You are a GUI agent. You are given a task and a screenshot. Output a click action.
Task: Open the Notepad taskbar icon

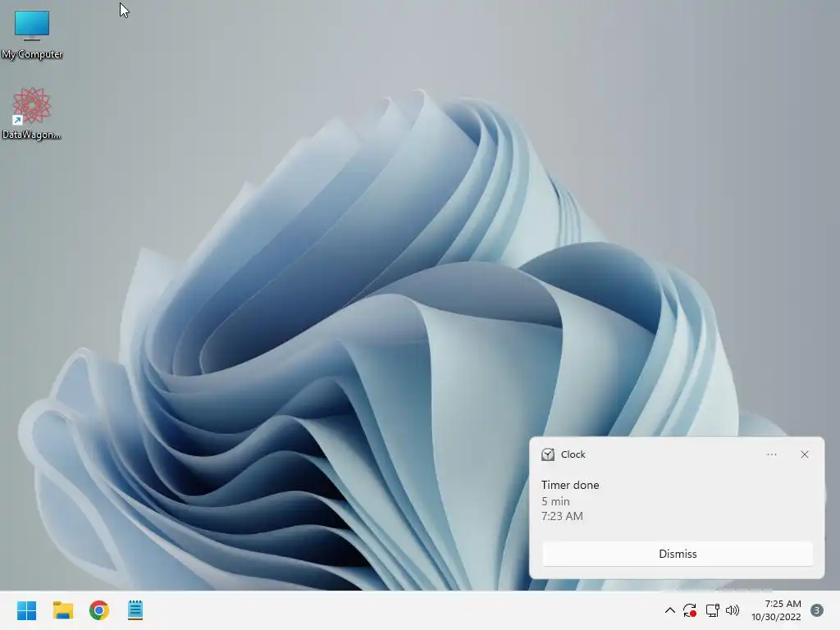tap(135, 610)
